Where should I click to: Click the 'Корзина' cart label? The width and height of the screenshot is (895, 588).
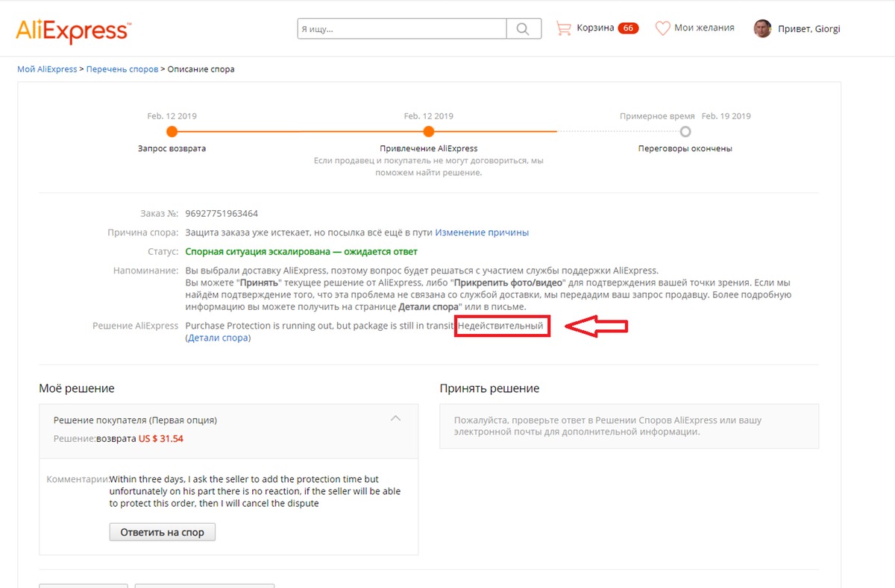[x=595, y=28]
